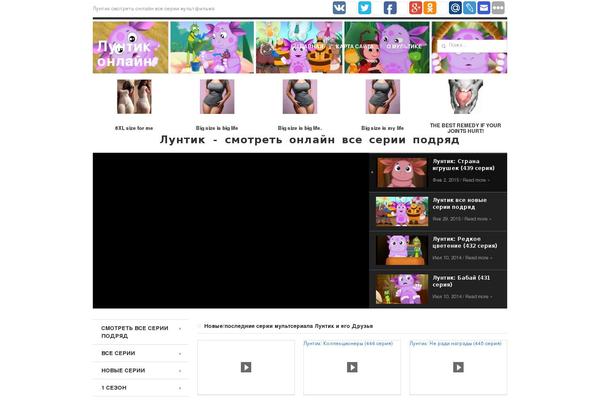Open Смотреть все серии подряд sidebar item
Viewport: 600px width, 400px height.
click(x=135, y=332)
